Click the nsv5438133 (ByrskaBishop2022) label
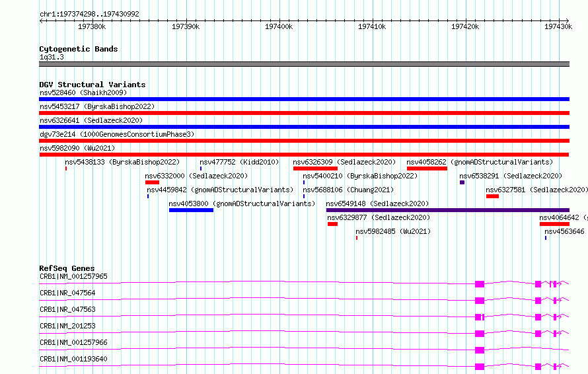The image size is (588, 374). pos(122,162)
